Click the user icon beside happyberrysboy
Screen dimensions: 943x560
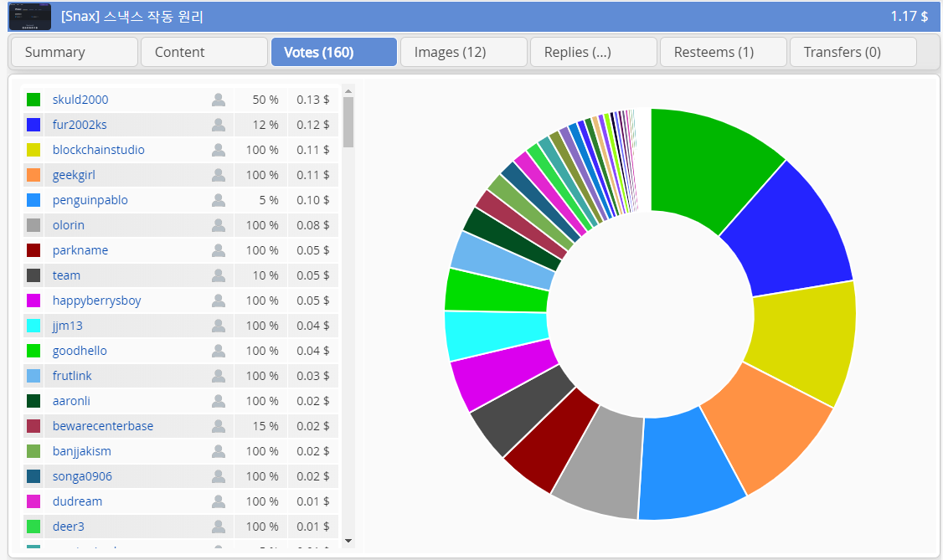219,301
